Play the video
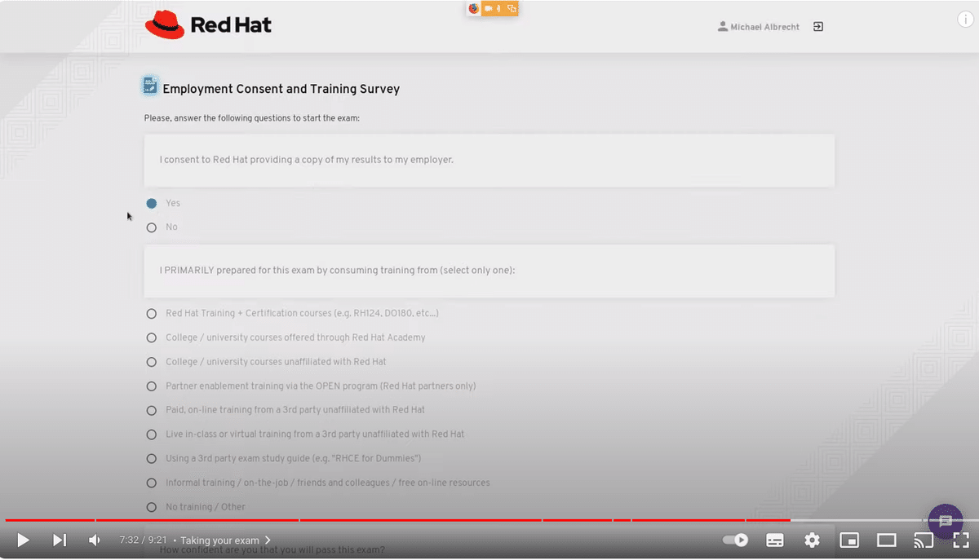Image resolution: width=979 pixels, height=560 pixels. [23, 540]
